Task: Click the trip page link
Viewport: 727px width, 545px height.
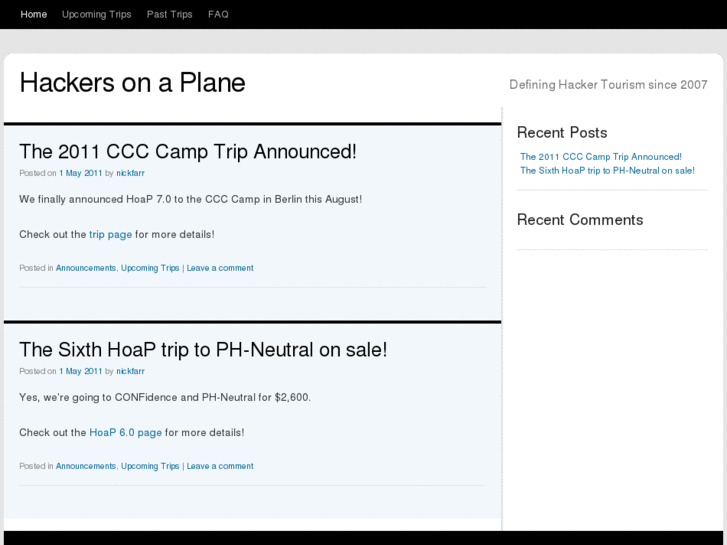Action: pos(110,235)
